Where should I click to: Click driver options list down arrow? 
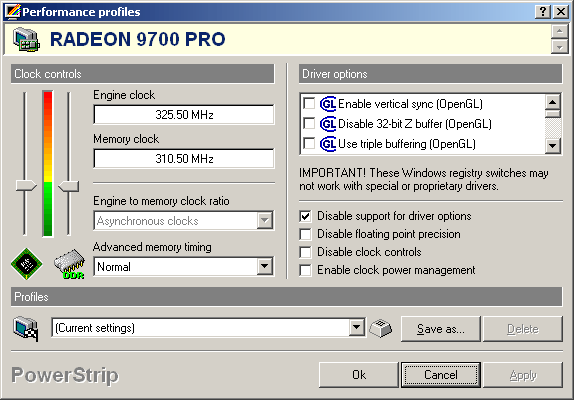click(x=552, y=146)
